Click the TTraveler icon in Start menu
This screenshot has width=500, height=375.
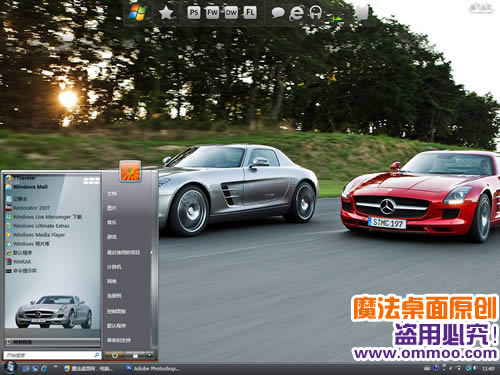coord(9,178)
